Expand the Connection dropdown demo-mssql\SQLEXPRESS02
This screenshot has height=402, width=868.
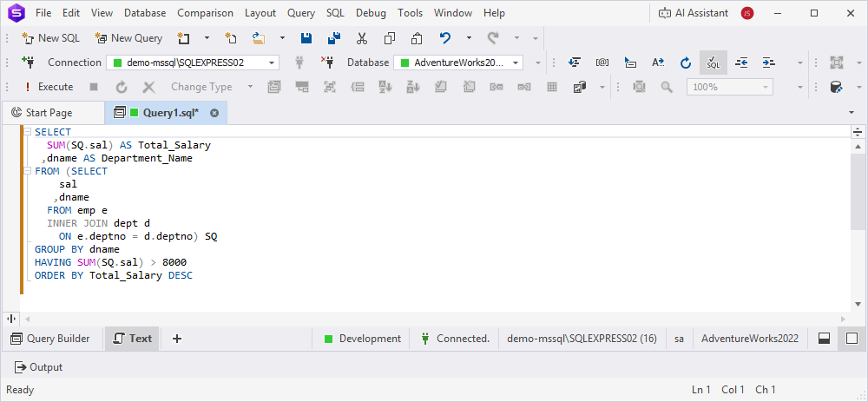coord(273,63)
